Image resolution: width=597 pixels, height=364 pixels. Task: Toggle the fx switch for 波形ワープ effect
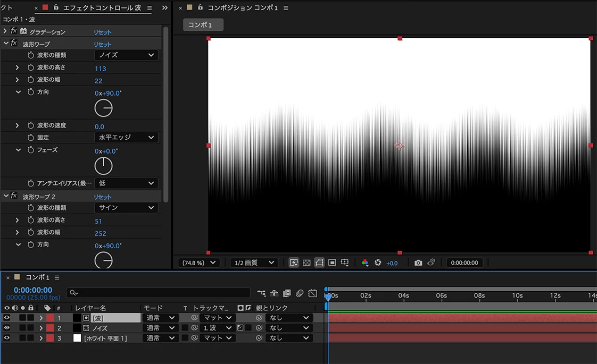pos(14,43)
